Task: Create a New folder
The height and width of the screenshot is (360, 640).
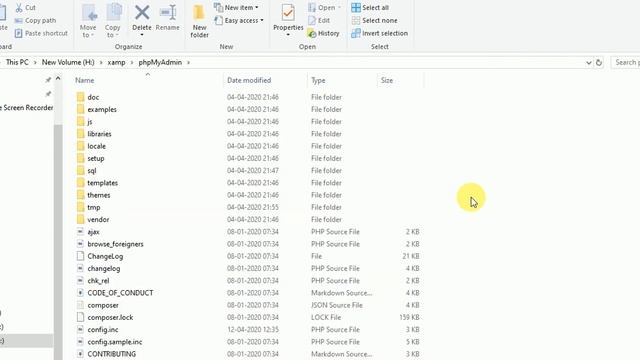Action: click(x=199, y=20)
